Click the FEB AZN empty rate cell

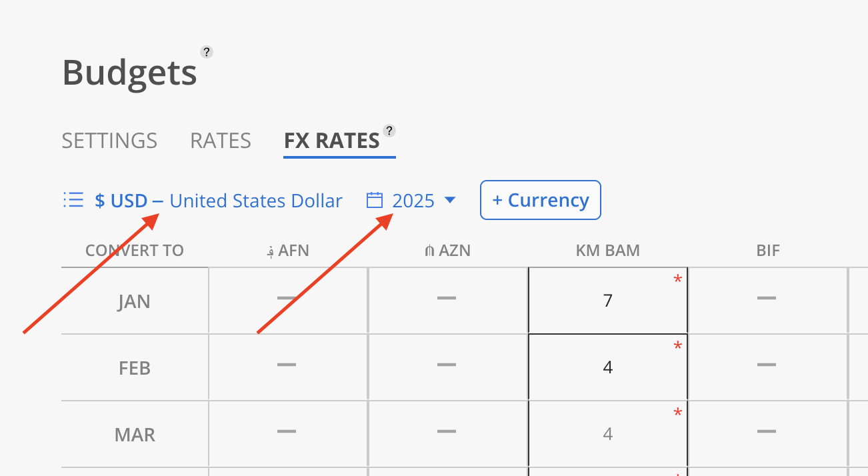[x=447, y=367]
